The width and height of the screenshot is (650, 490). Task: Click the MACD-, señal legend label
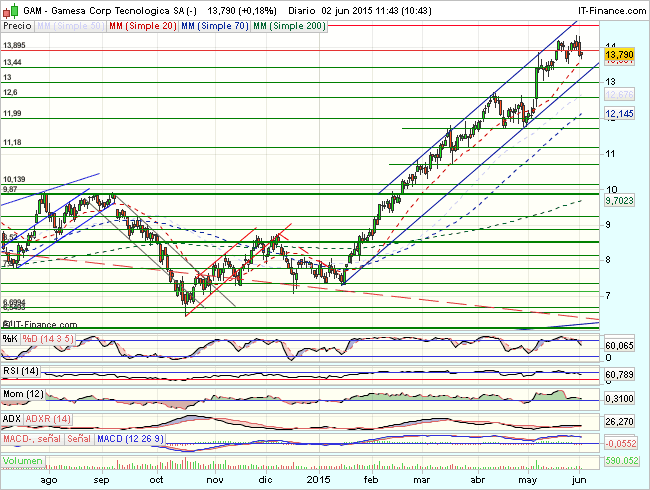32,439
